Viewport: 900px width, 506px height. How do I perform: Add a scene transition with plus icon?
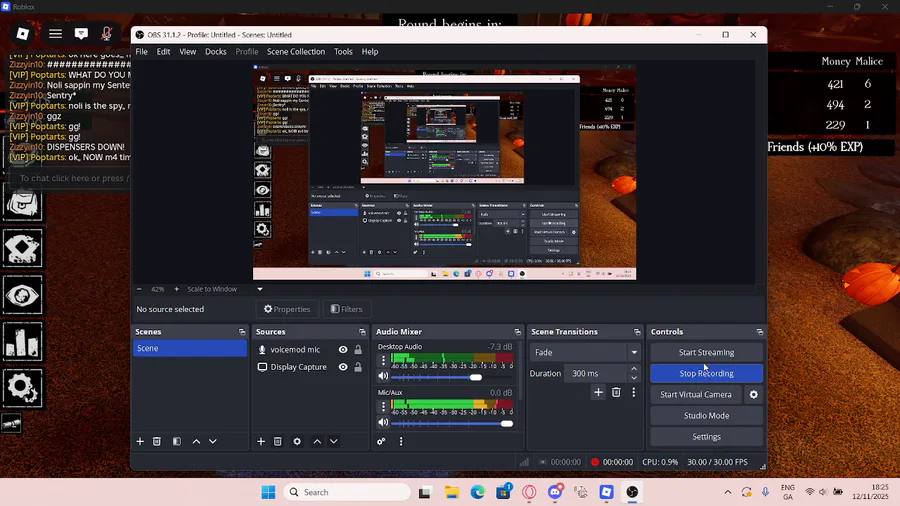click(x=598, y=392)
